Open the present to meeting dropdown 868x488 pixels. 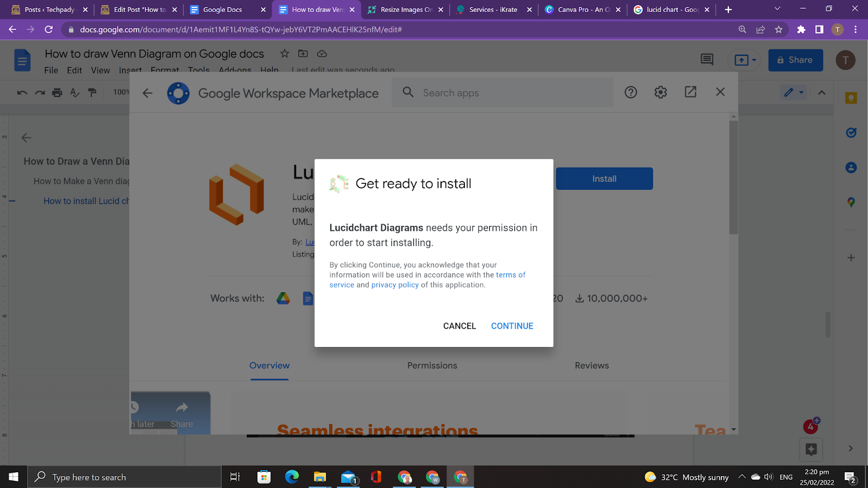tap(745, 60)
